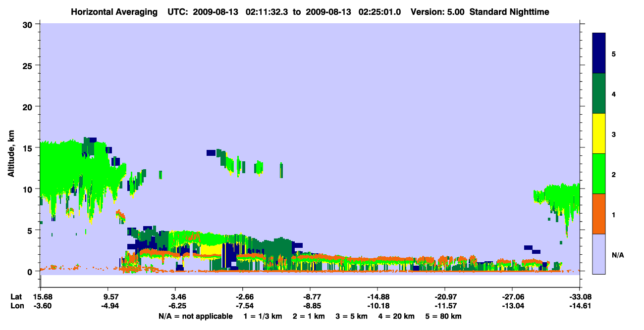
Task: Click the 'N/A = not applicable' legend text
Action: [x=195, y=316]
